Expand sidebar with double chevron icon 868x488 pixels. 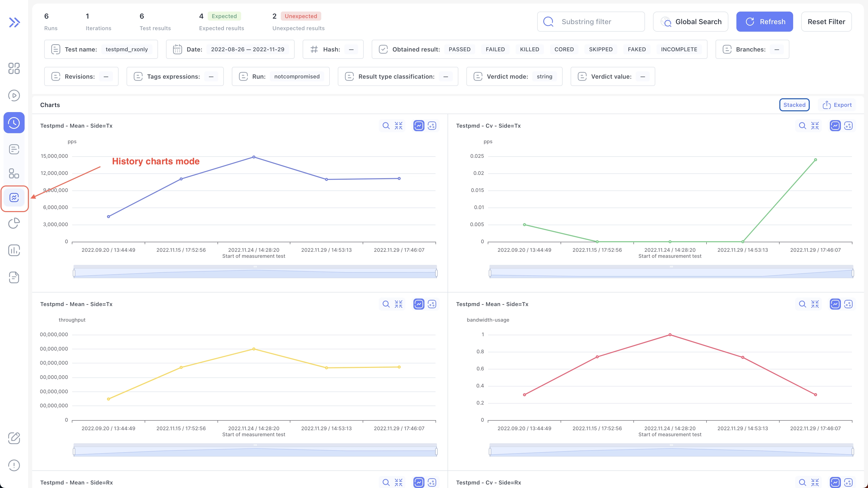click(x=14, y=22)
